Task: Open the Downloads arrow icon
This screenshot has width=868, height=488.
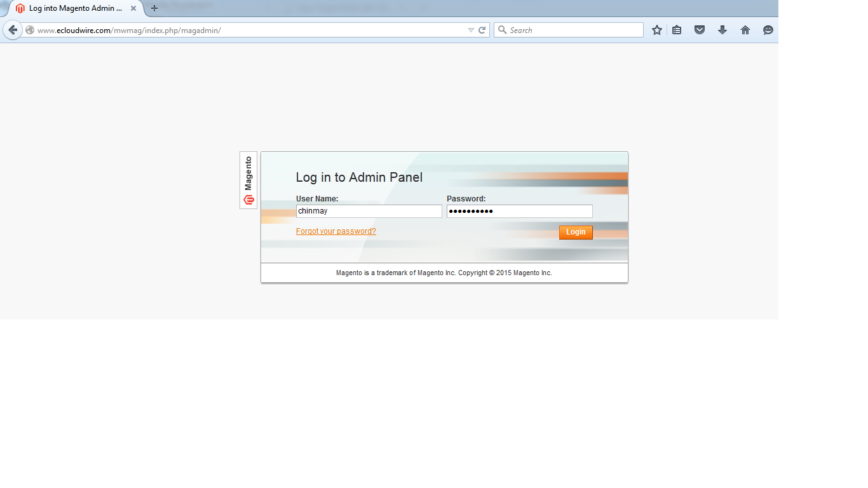Action: 722,30
